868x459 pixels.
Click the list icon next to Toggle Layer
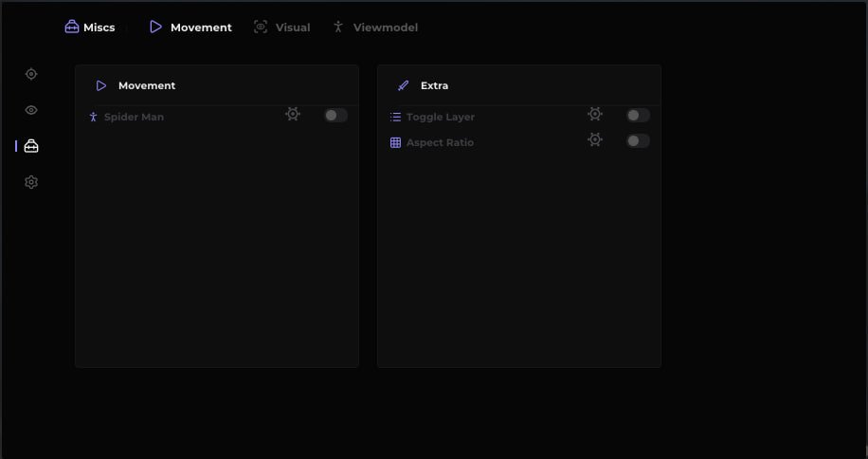pos(395,117)
